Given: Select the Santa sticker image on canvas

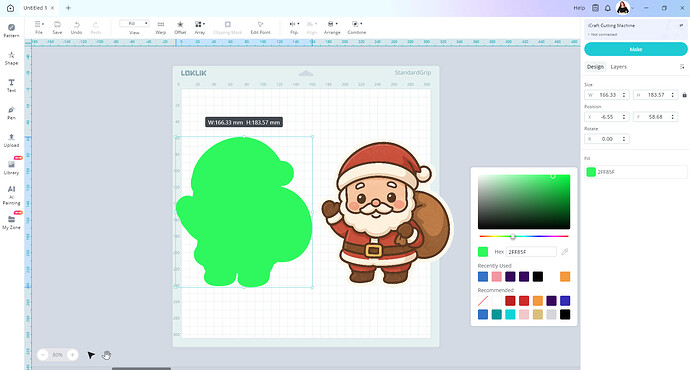Looking at the screenshot, I should pos(387,212).
